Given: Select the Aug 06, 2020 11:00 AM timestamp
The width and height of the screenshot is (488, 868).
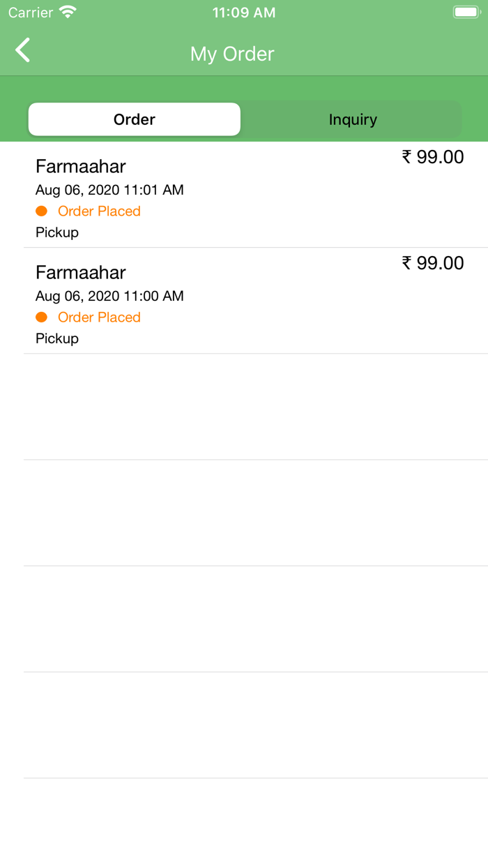Looking at the screenshot, I should coord(109,295).
